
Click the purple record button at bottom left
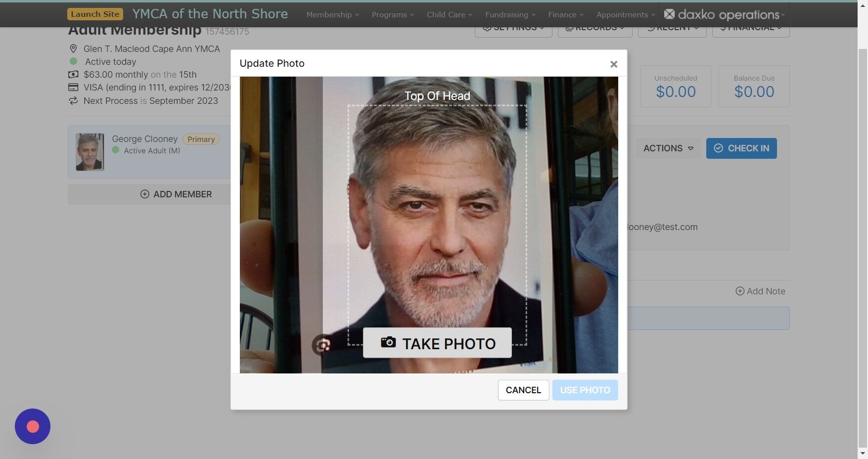pos(32,426)
